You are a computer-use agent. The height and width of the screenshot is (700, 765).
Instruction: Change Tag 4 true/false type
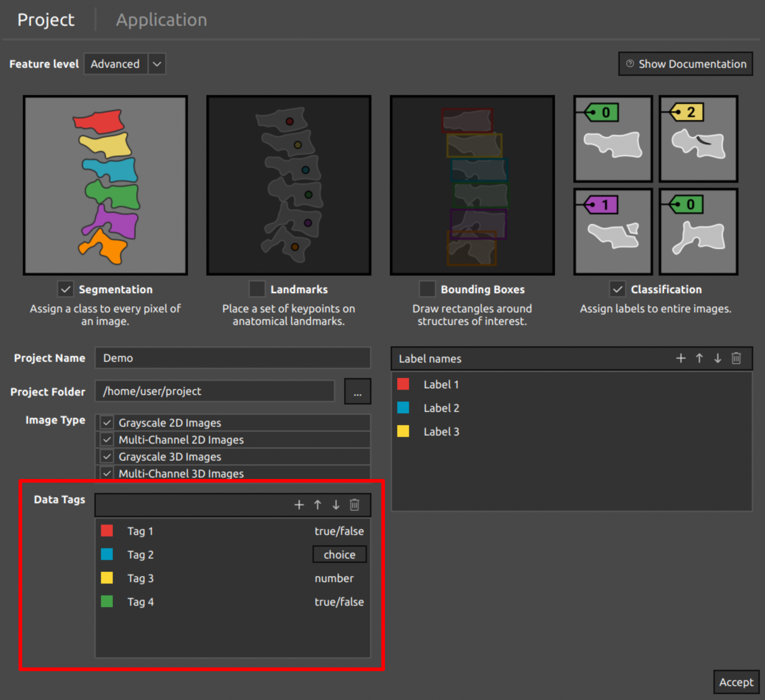click(x=339, y=601)
